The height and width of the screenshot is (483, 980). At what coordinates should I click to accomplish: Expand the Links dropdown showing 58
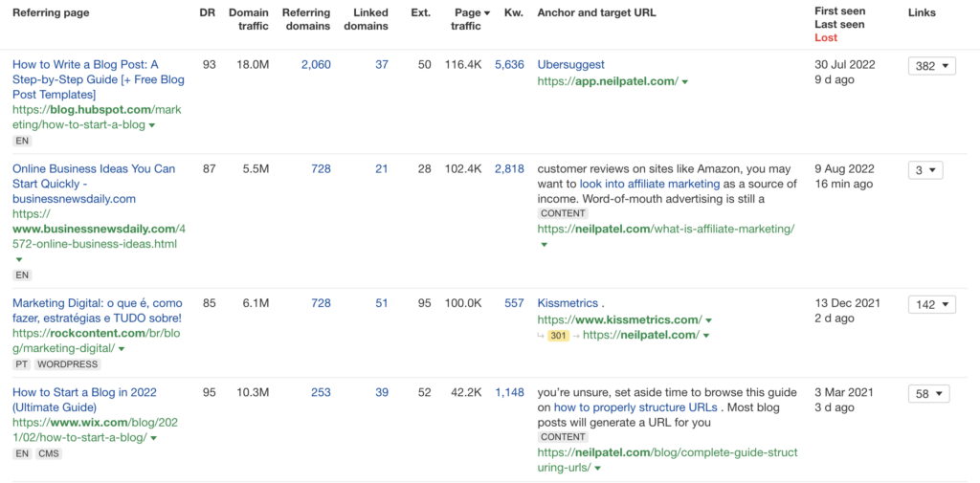(928, 394)
